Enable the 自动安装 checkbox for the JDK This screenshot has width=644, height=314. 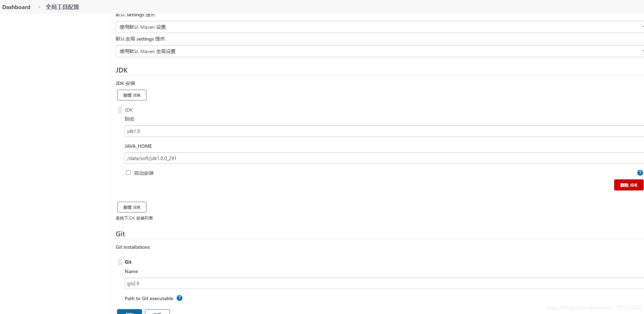pyautogui.click(x=128, y=173)
